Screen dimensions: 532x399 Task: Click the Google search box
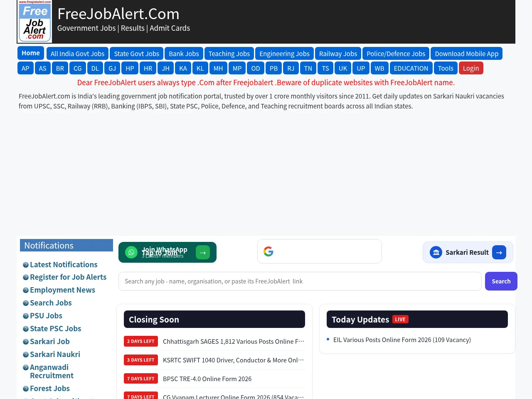coord(320,251)
